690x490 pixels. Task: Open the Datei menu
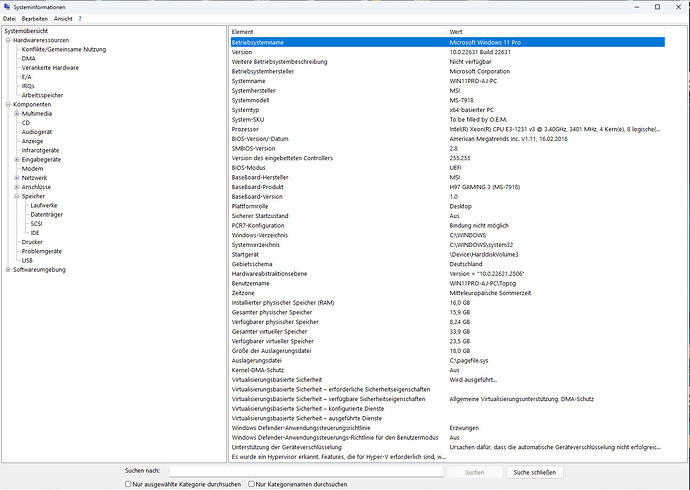point(10,19)
